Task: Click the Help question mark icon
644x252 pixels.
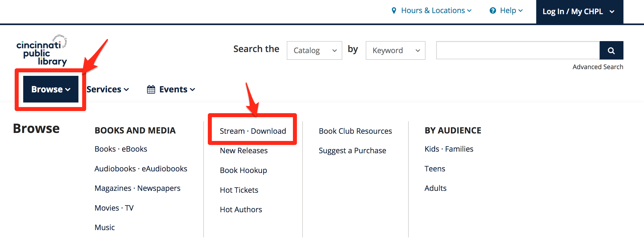Action: click(493, 11)
